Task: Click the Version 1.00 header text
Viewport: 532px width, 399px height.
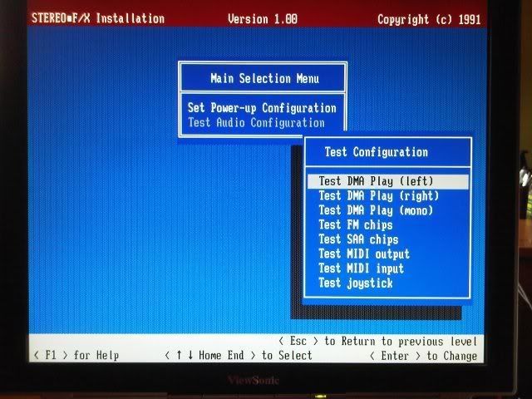Action: coord(263,18)
